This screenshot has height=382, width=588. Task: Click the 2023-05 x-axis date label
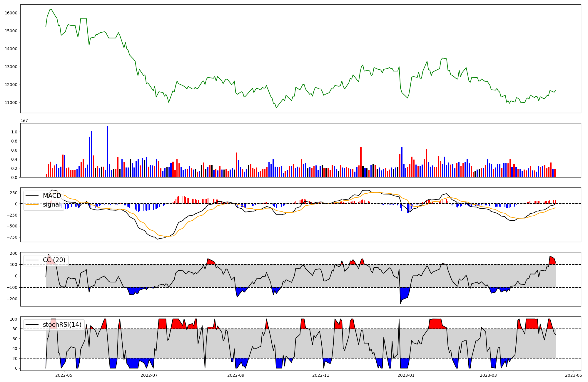click(574, 375)
